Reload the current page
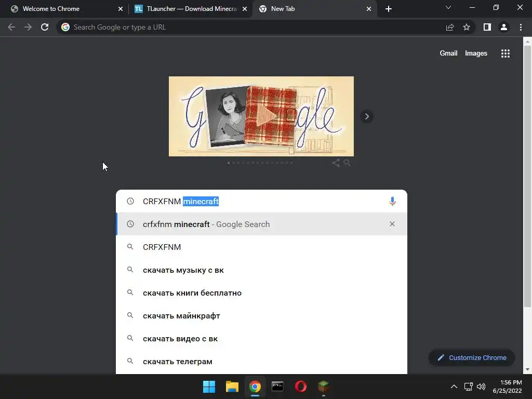The width and height of the screenshot is (532, 399). tap(45, 27)
